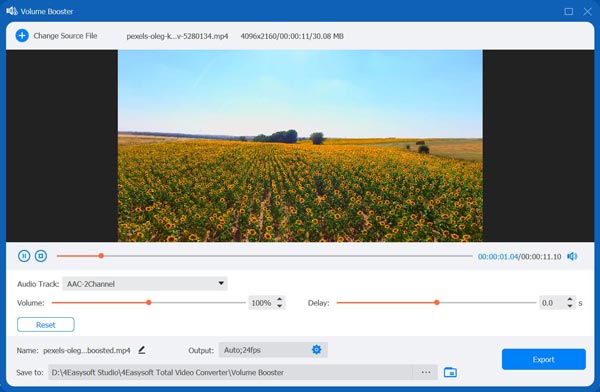This screenshot has width=600, height=392.
Task: Increase volume with the up stepper arrow
Action: [280, 299]
